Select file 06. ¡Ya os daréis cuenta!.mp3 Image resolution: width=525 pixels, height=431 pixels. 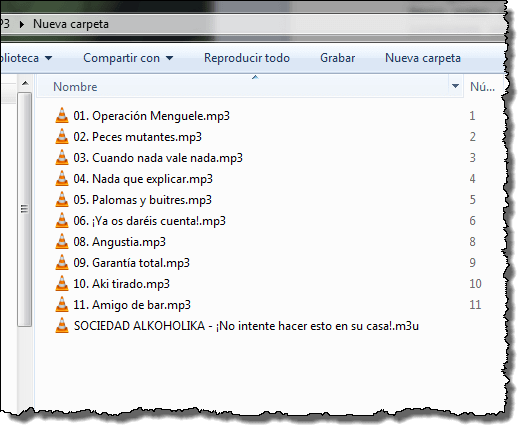150,221
